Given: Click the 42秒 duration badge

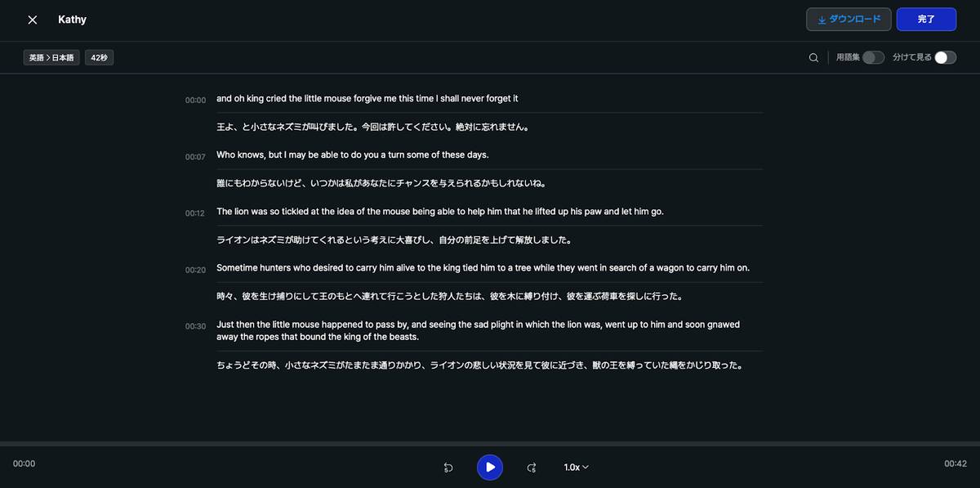Looking at the screenshot, I should point(99,57).
